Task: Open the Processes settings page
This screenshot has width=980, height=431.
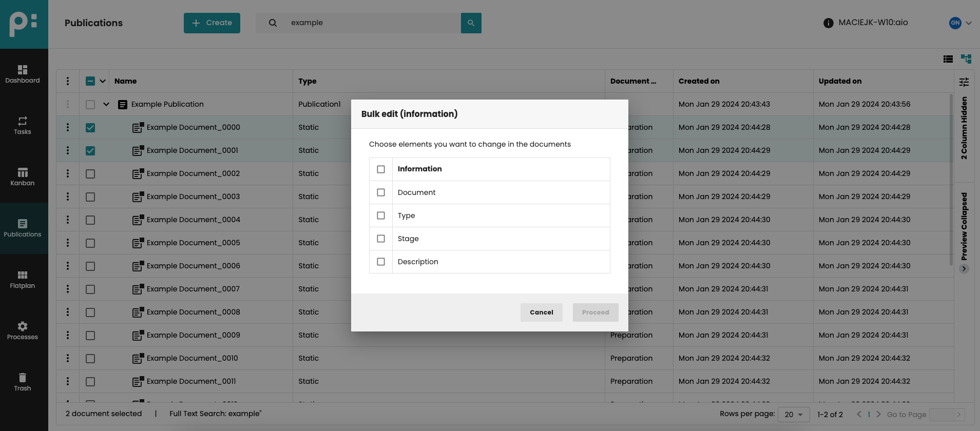Action: point(23,331)
